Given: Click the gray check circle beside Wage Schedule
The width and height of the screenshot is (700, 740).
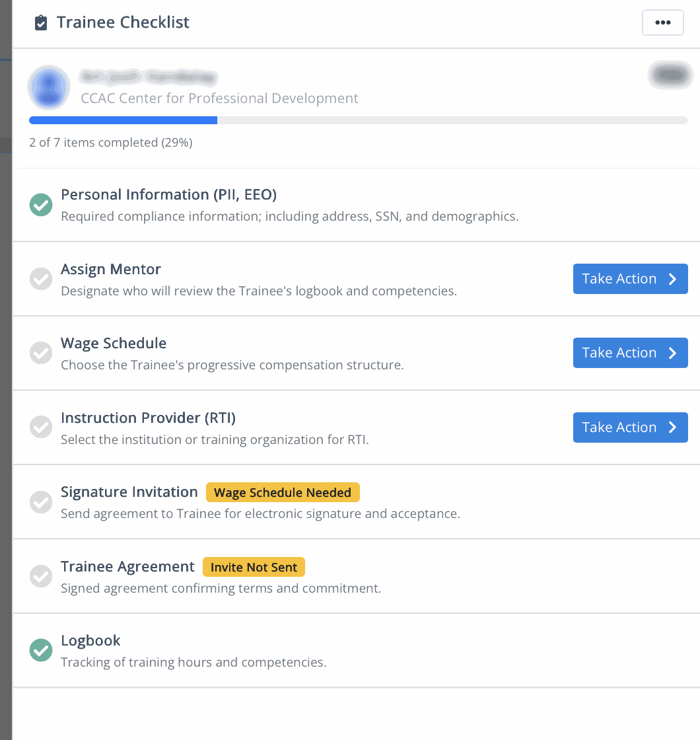Looking at the screenshot, I should coord(40,353).
